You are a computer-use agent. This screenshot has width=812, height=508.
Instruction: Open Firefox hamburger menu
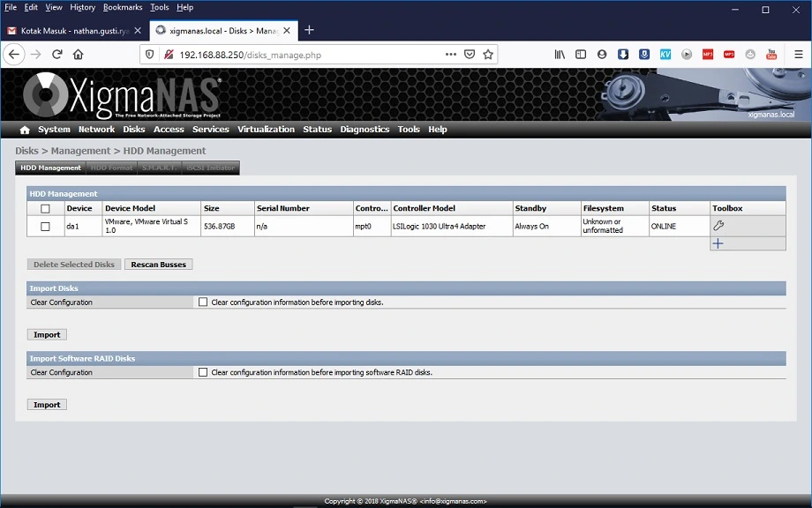798,55
